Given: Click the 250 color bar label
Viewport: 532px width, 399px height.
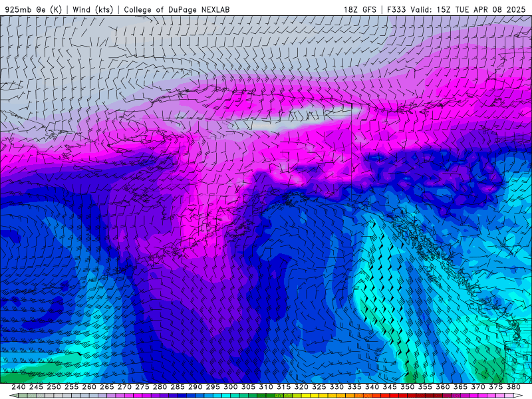Looking at the screenshot, I should click(x=54, y=387).
